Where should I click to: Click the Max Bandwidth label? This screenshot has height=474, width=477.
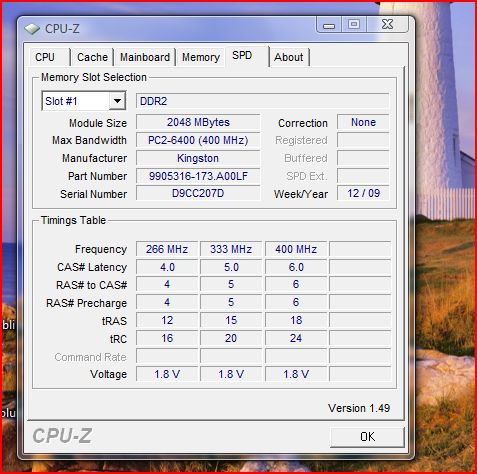point(89,140)
